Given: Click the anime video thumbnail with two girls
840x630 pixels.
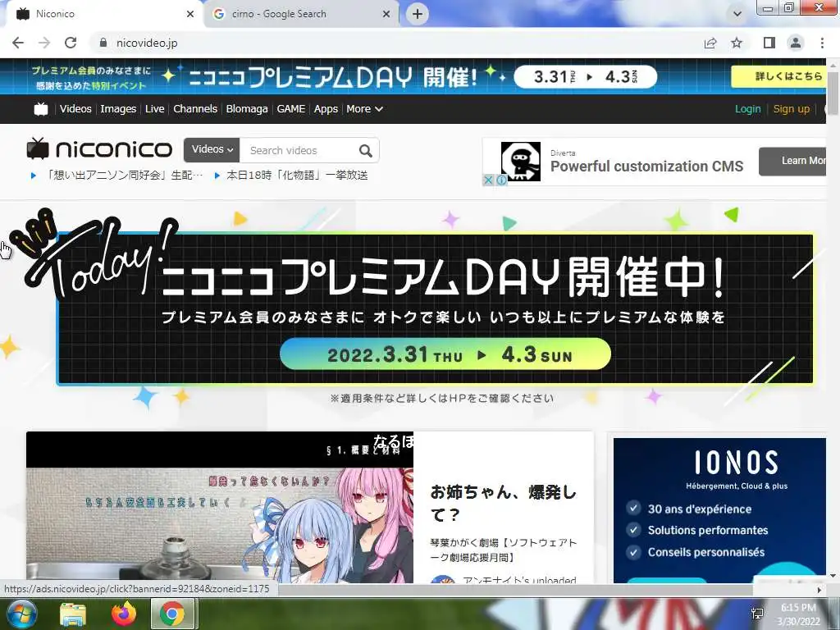Looking at the screenshot, I should coord(220,507).
